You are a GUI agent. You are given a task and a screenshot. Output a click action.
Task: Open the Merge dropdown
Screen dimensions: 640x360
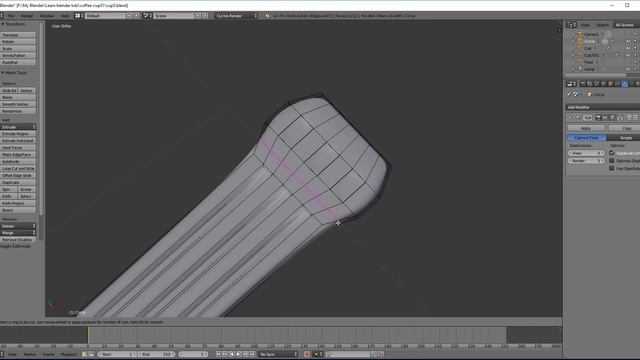coord(18,233)
